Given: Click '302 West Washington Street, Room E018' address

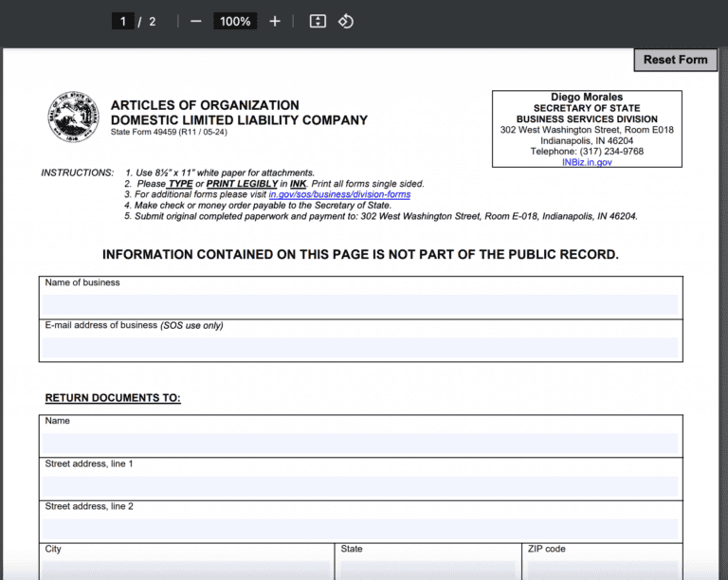Looking at the screenshot, I should tap(587, 130).
